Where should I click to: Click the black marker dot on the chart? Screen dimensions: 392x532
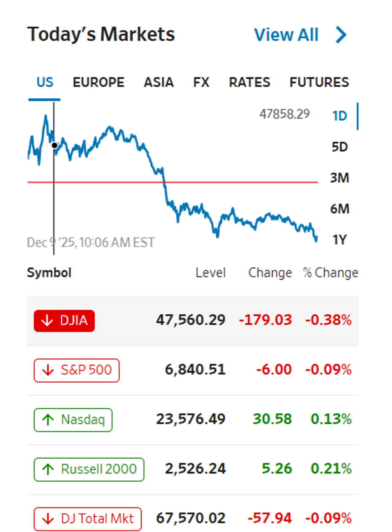tap(55, 145)
